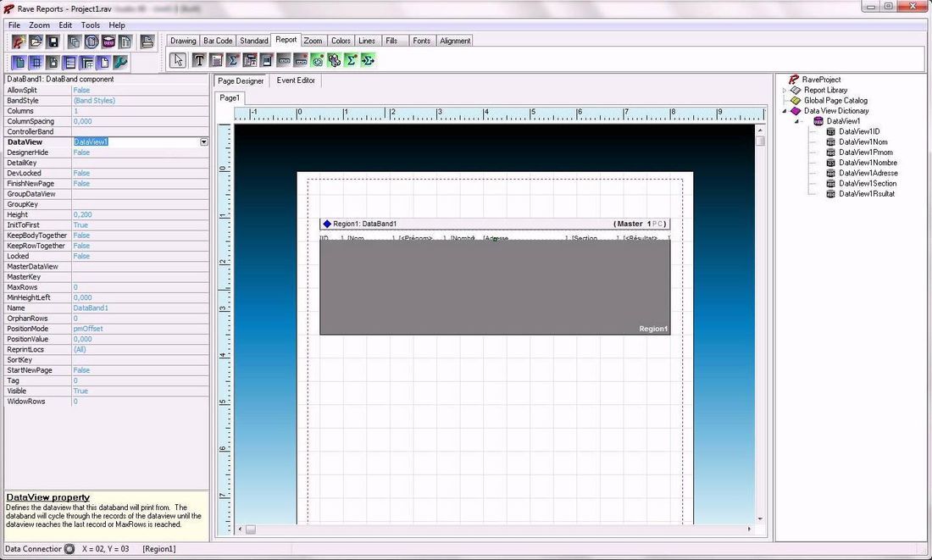Select the arrow pointer selection tool

(x=178, y=60)
